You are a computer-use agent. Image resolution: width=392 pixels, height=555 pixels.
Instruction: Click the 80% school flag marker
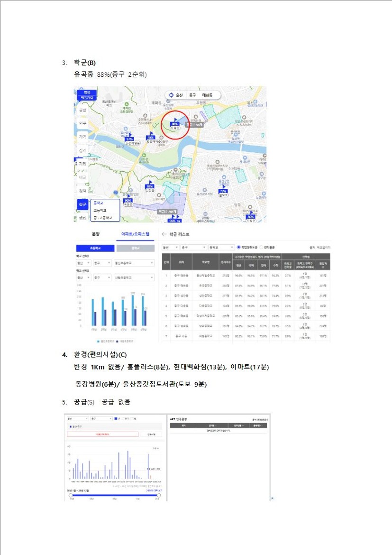251,217
